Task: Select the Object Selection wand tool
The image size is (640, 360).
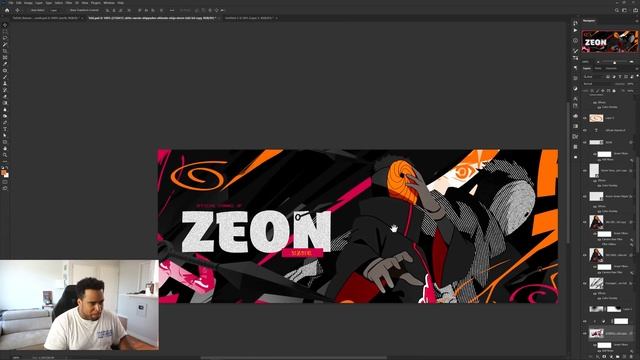Action: (x=5, y=44)
